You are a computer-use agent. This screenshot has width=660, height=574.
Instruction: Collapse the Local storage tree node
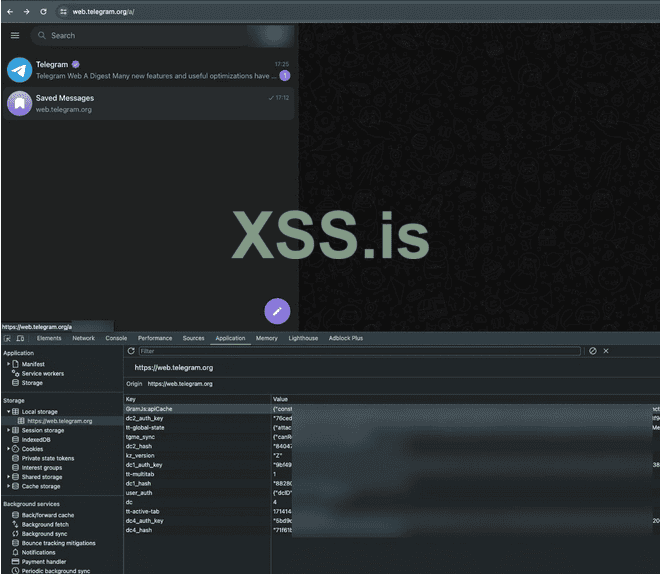8,411
